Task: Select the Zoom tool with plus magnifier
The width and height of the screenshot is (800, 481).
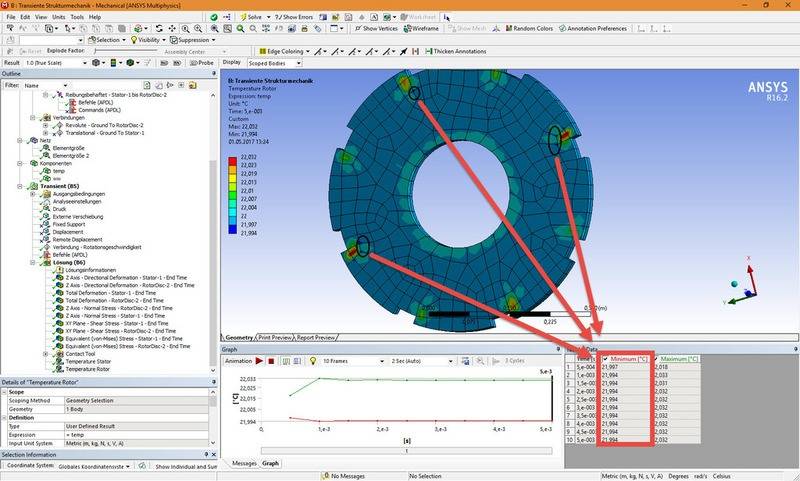Action: coord(185,29)
